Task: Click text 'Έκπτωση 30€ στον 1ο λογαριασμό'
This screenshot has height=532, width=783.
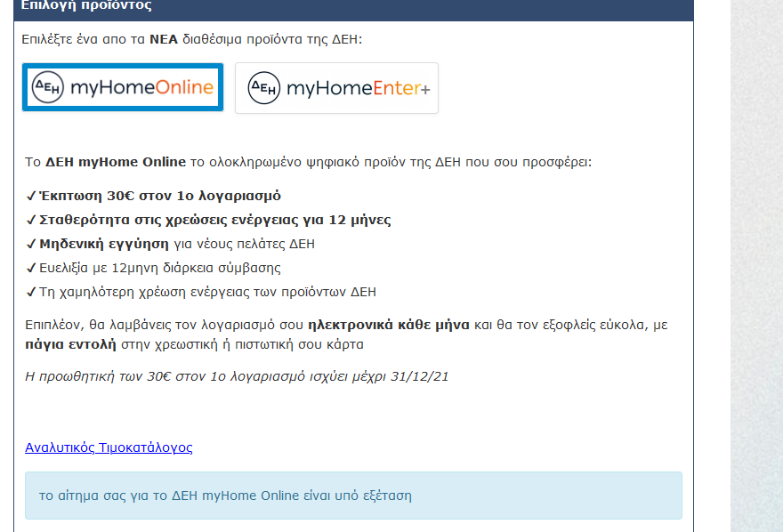Action: [160, 196]
